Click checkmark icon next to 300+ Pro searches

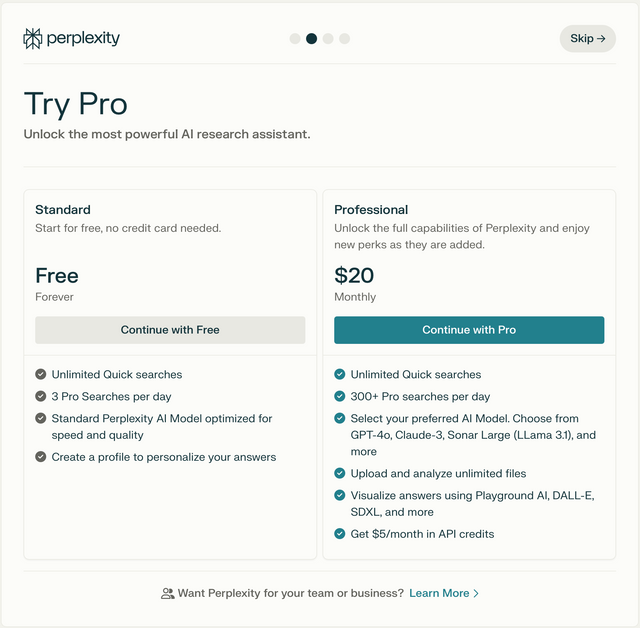(340, 396)
